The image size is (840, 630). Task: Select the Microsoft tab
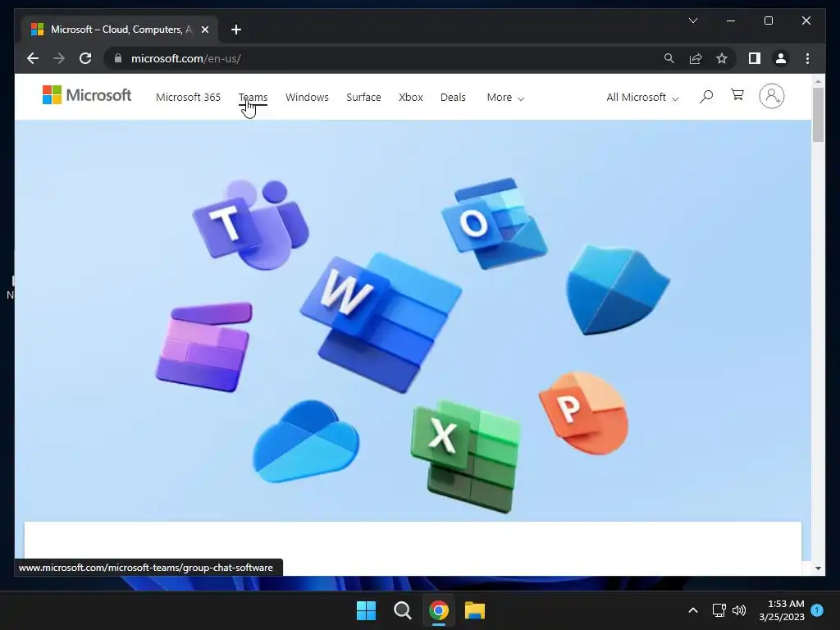120,30
